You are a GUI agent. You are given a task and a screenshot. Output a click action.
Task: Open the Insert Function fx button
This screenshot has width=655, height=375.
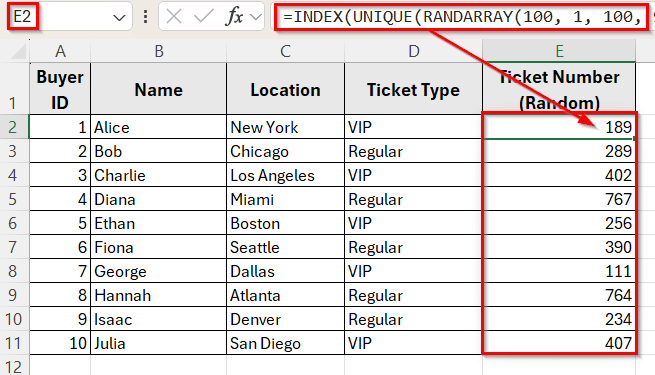point(234,17)
